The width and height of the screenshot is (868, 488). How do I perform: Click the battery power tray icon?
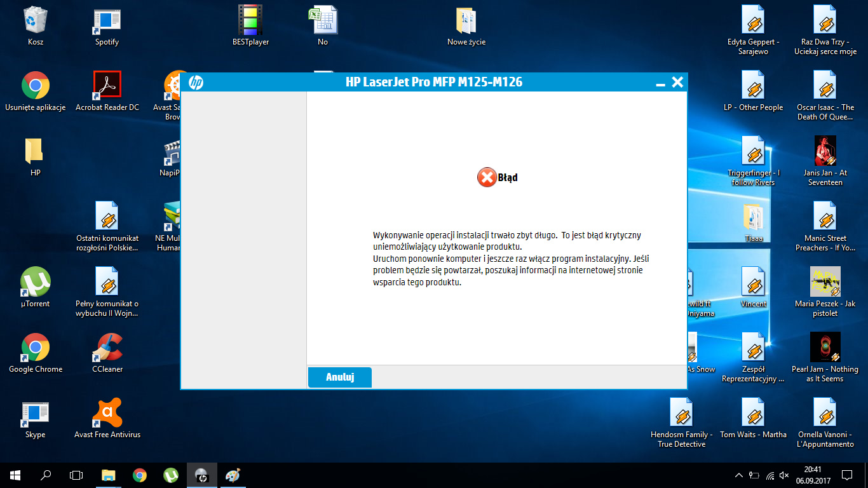pos(754,475)
